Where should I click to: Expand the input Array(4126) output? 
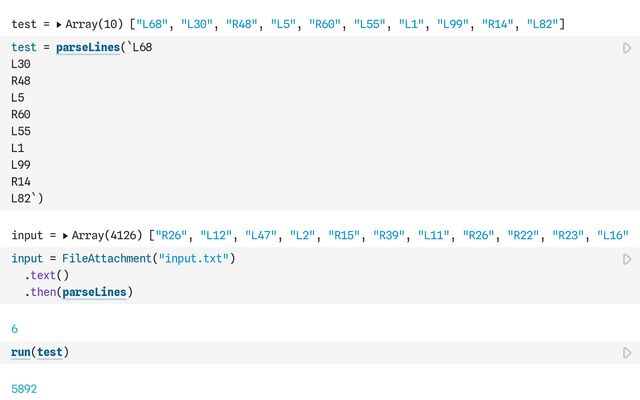[66, 235]
